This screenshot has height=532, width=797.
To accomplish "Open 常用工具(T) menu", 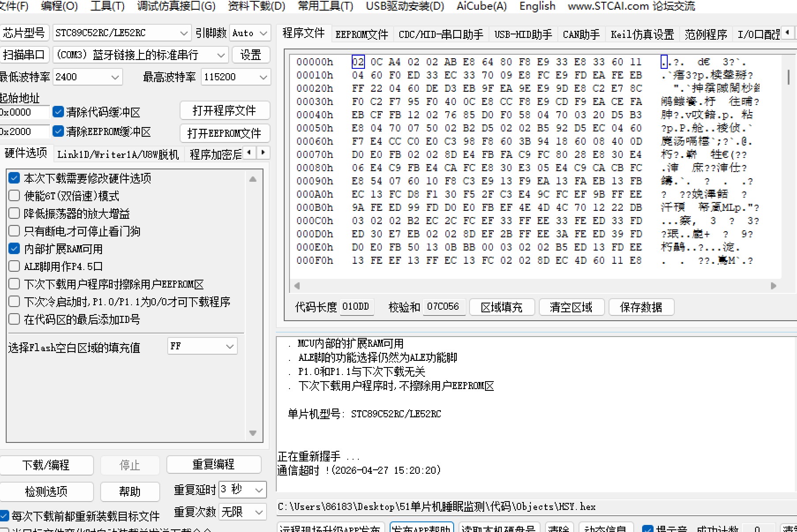I will [x=325, y=6].
